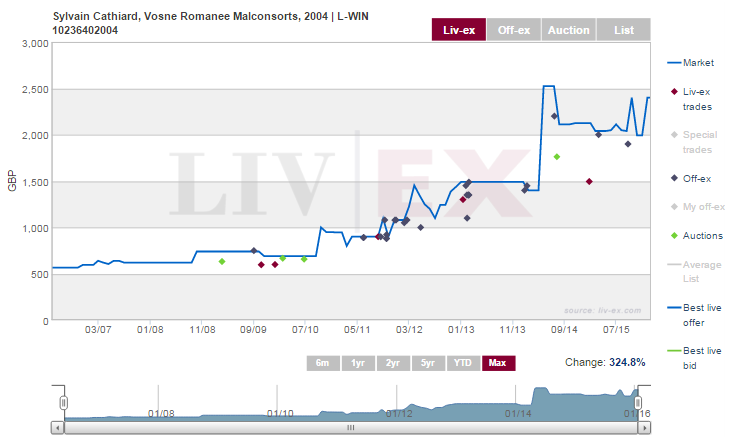Select the Max time range
Screen dimensions: 731x437
pyautogui.click(x=498, y=363)
